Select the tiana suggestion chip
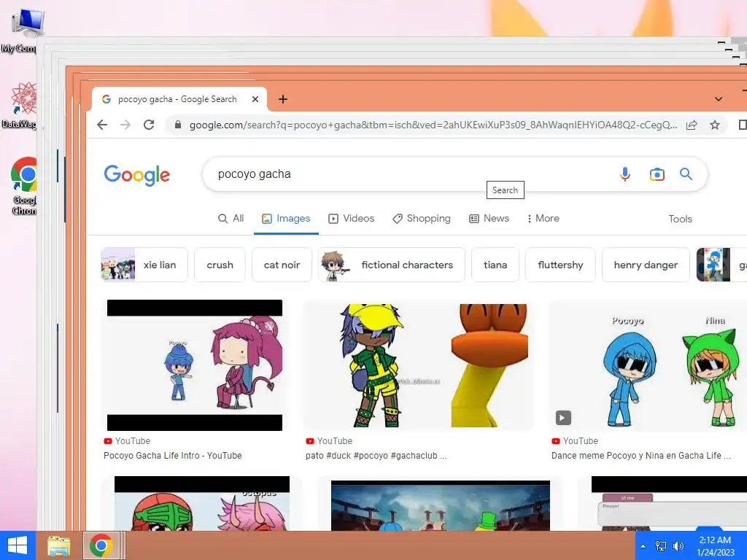 [495, 265]
